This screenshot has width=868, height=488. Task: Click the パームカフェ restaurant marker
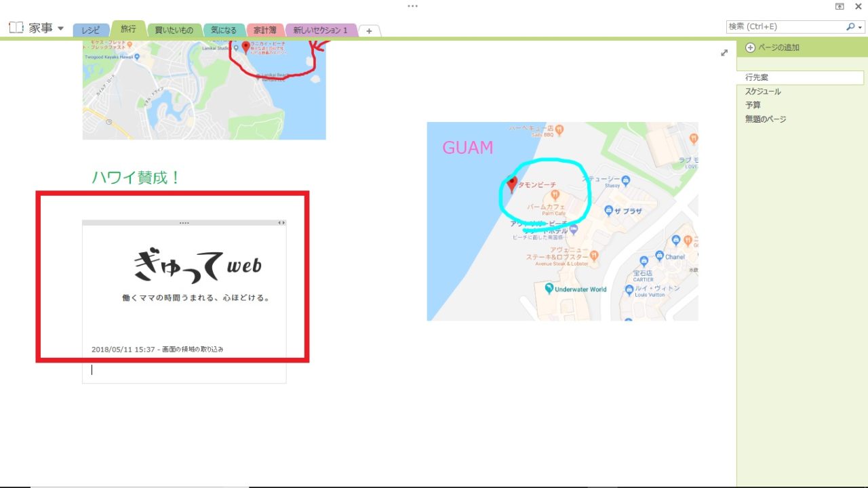555,196
